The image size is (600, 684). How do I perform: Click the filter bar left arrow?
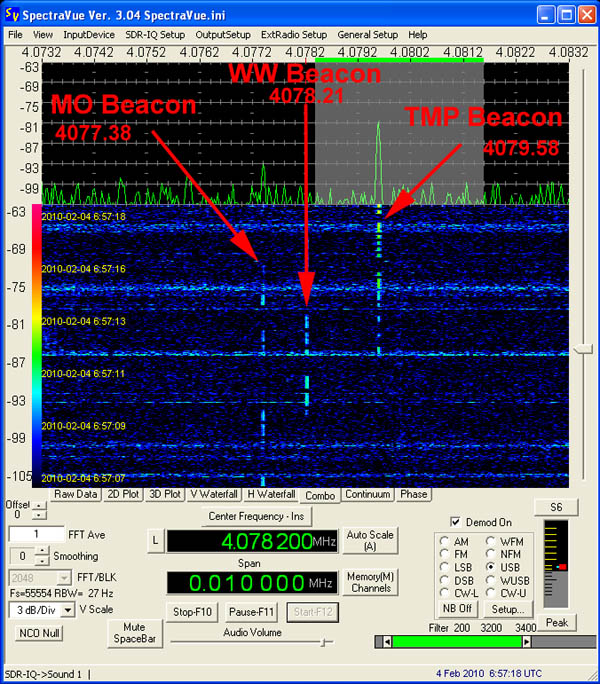click(x=387, y=642)
